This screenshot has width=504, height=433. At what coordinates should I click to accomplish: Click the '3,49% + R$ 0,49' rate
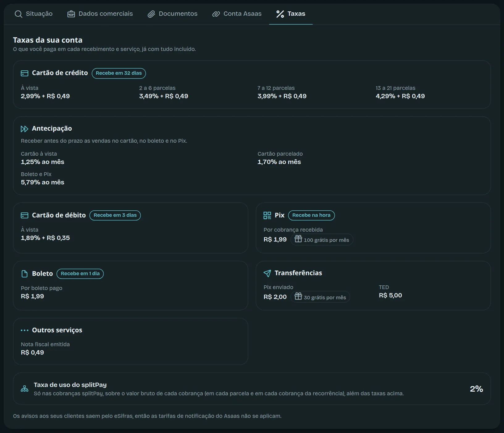[164, 96]
